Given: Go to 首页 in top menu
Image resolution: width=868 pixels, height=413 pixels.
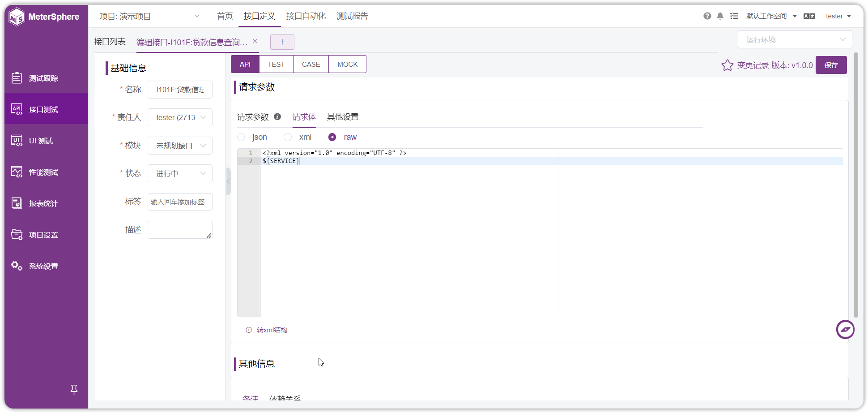Looking at the screenshot, I should point(225,16).
